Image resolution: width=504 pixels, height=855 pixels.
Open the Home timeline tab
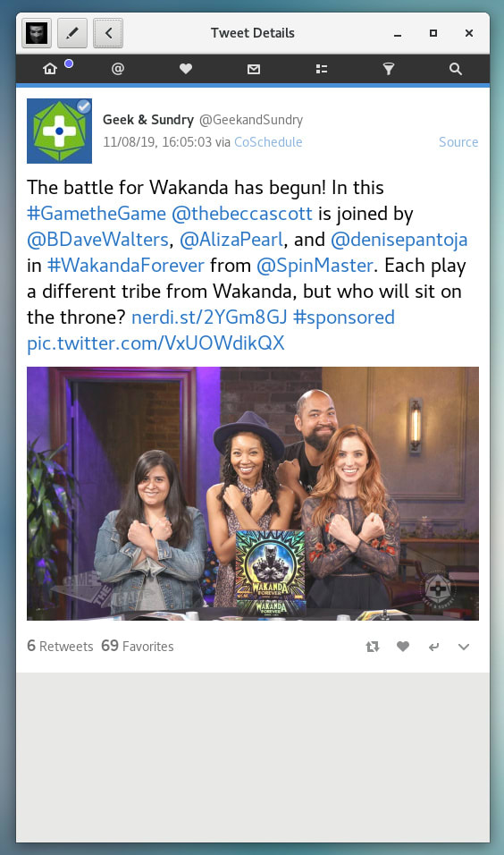coord(50,69)
